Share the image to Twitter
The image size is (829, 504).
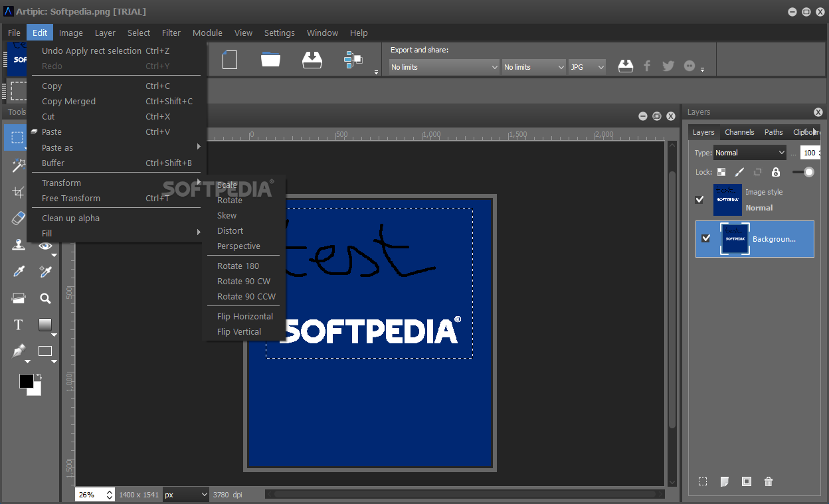point(668,66)
